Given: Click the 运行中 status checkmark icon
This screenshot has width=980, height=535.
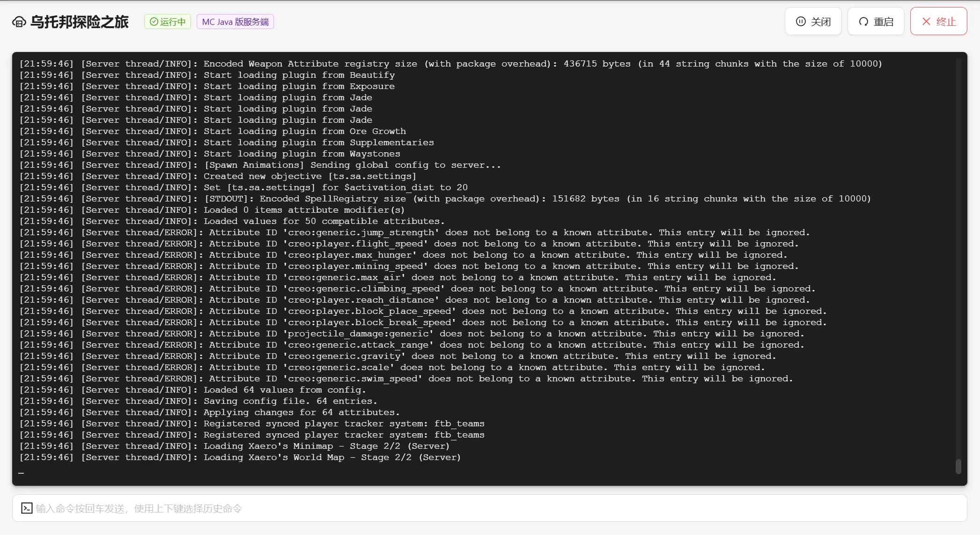Looking at the screenshot, I should click(154, 22).
